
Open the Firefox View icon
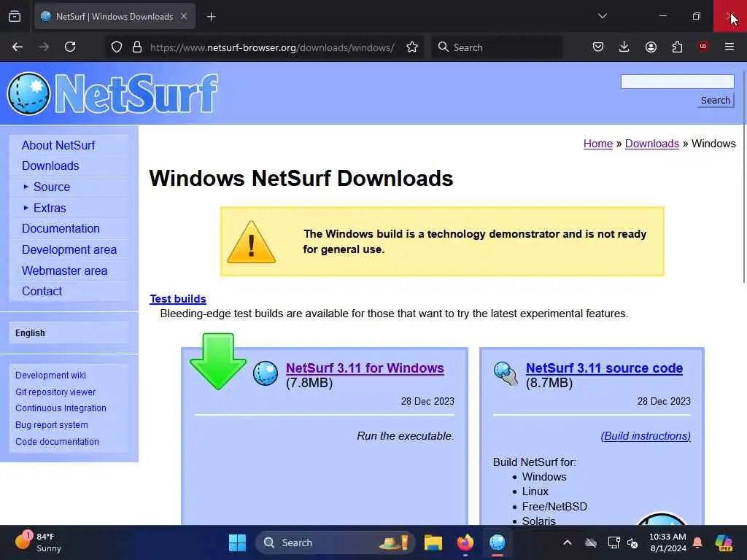[x=15, y=17]
